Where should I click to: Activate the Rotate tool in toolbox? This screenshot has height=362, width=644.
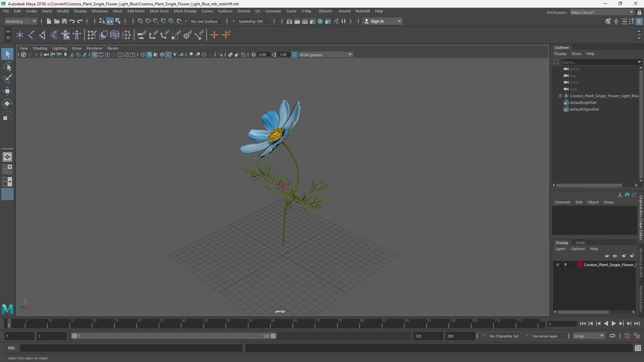7,104
